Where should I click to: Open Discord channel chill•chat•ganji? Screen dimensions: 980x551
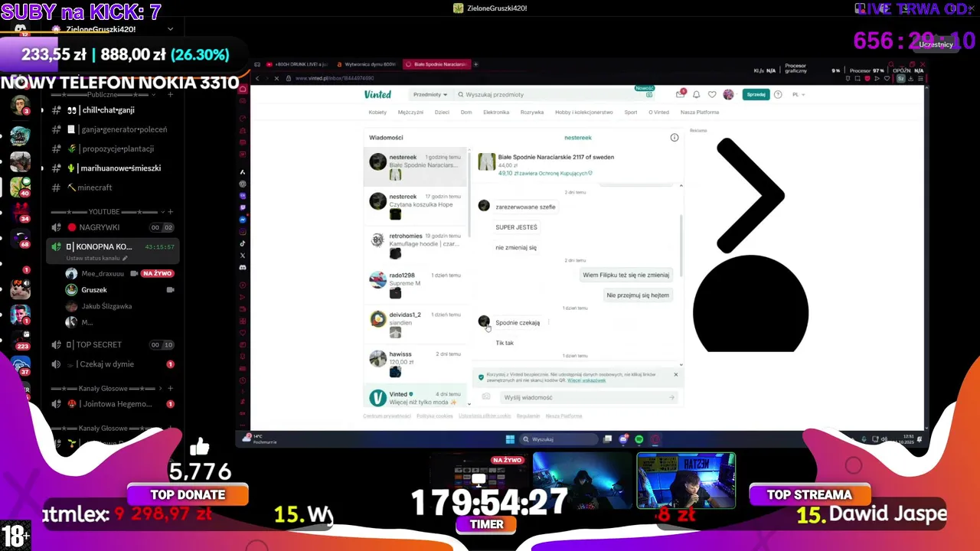click(107, 110)
